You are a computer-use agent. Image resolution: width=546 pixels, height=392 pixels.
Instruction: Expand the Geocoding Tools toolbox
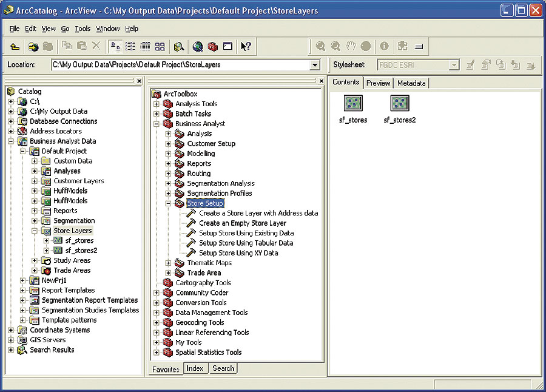[x=157, y=323]
